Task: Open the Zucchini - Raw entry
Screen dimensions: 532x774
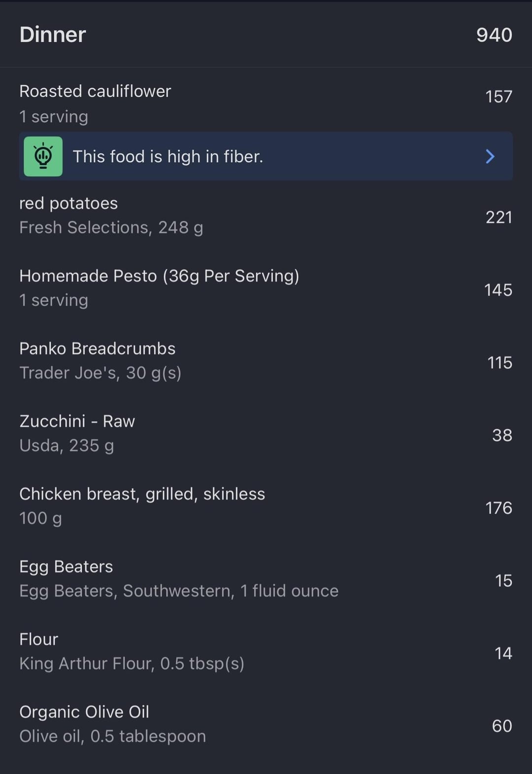Action: pyautogui.click(x=77, y=422)
